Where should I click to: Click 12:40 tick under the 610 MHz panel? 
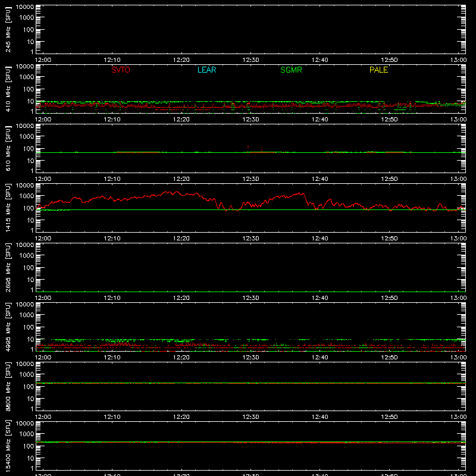[320, 179]
